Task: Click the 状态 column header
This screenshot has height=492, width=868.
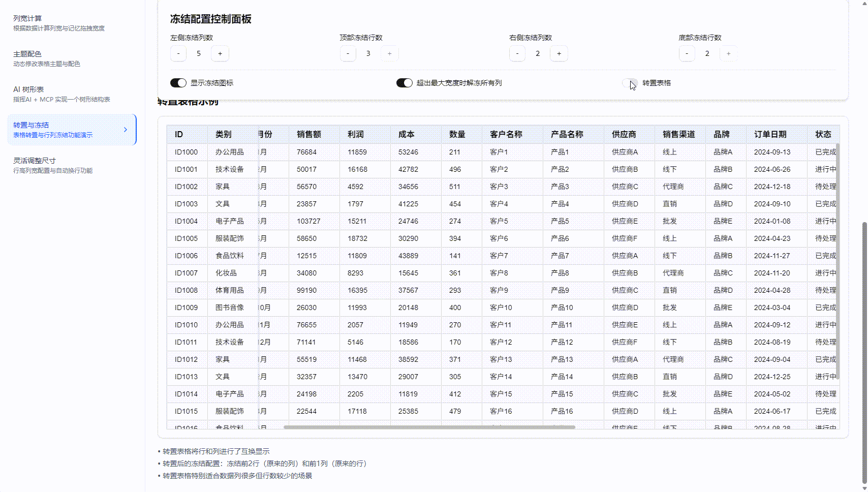Action: point(823,134)
